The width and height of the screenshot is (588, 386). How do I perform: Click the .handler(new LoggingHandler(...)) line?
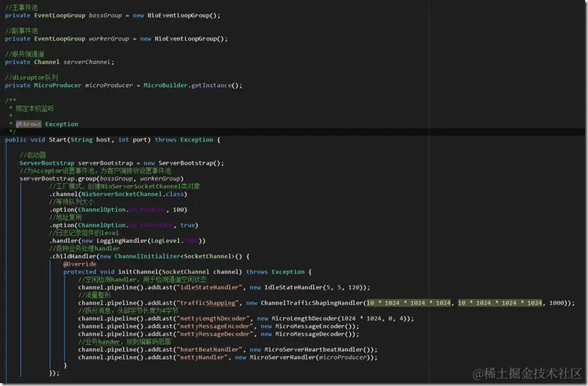128,241
